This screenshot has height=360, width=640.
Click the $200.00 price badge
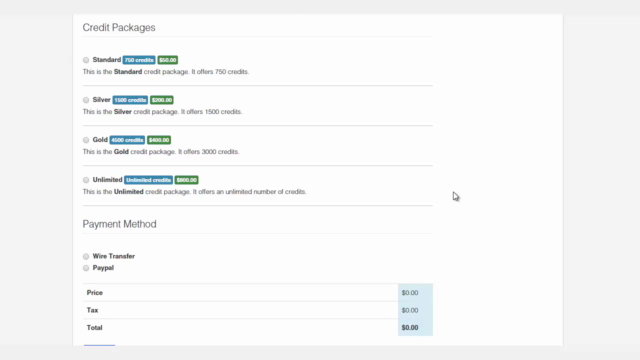tap(162, 100)
